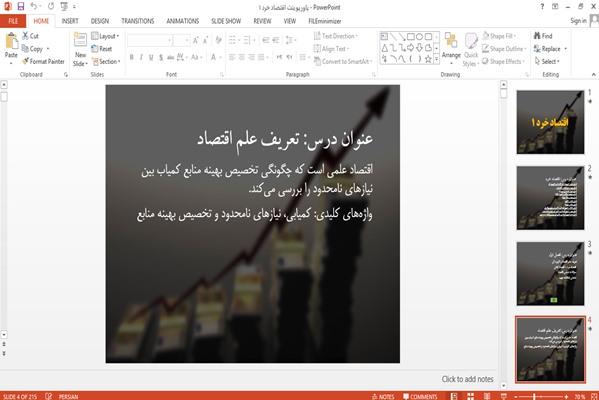Toggle Strikethrough formatting
This screenshot has width=599, height=400.
pyautogui.click(x=170, y=57)
